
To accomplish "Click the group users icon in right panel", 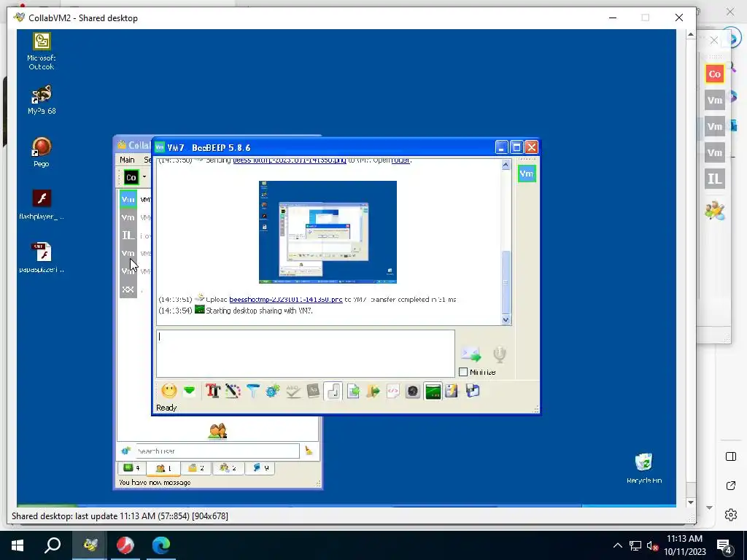I will [x=715, y=210].
